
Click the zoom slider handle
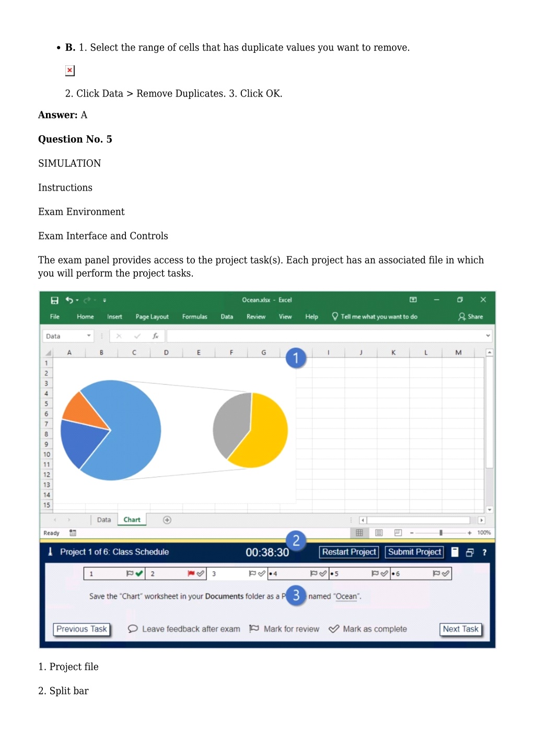441,533
